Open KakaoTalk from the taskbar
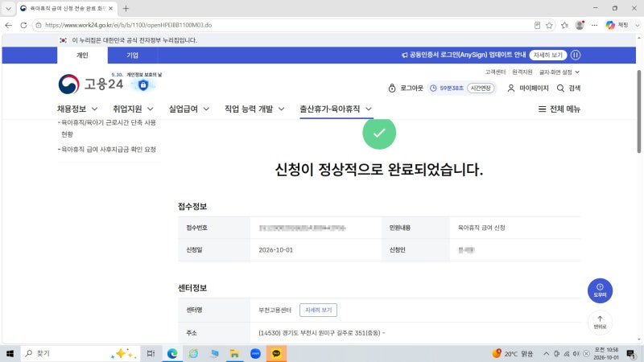This screenshot has width=644, height=362. pos(276,353)
